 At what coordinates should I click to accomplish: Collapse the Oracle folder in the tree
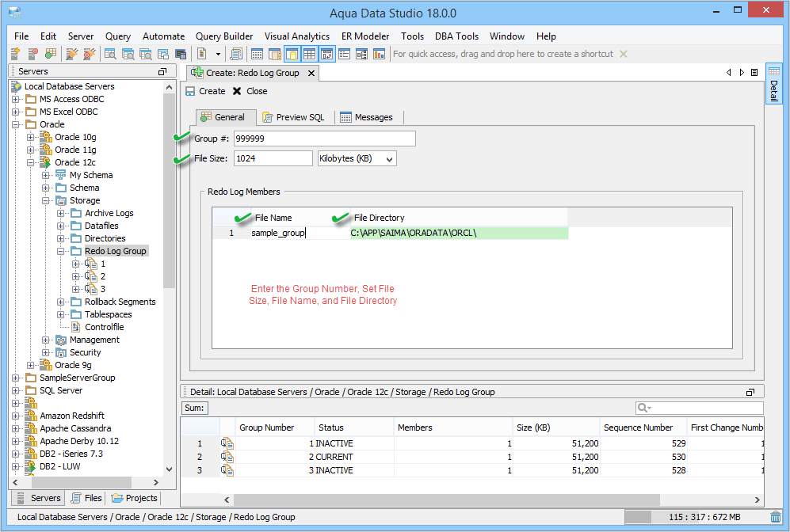[16, 124]
